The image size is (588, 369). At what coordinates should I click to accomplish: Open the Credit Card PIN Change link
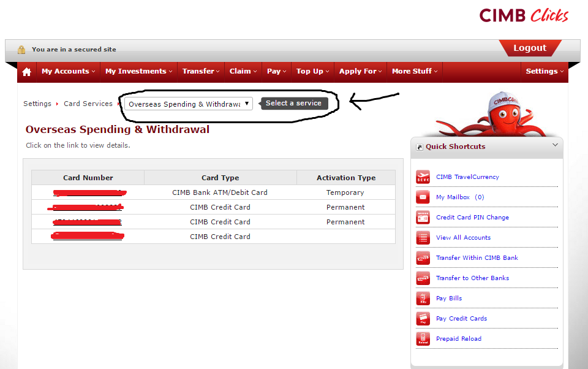pos(472,218)
